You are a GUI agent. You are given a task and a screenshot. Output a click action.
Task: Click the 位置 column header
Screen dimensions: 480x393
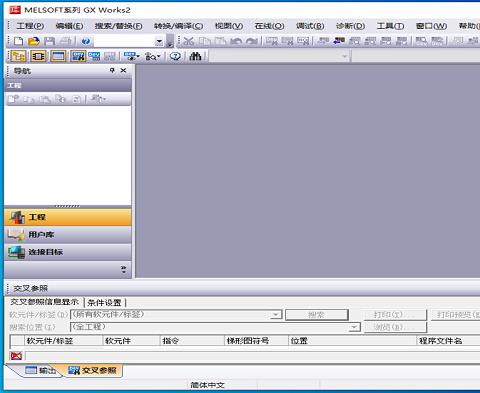[353, 341]
